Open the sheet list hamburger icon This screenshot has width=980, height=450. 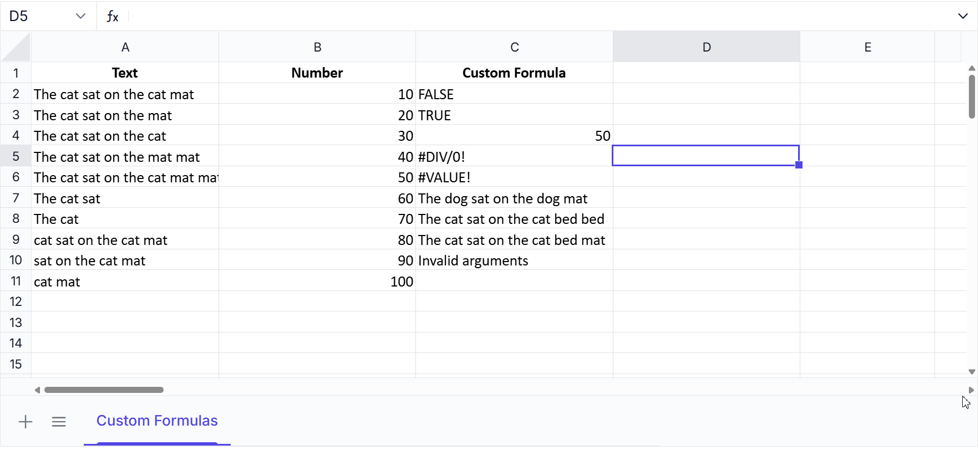tap(59, 422)
